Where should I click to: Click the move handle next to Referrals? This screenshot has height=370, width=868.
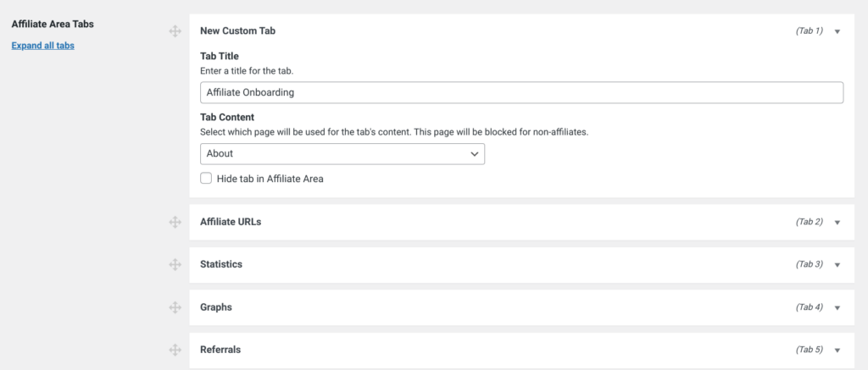pos(175,350)
